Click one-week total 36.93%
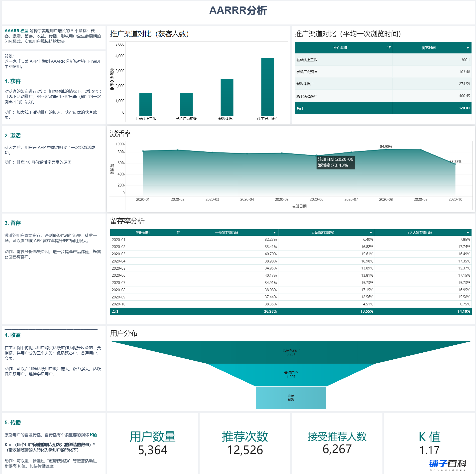 pyautogui.click(x=270, y=311)
